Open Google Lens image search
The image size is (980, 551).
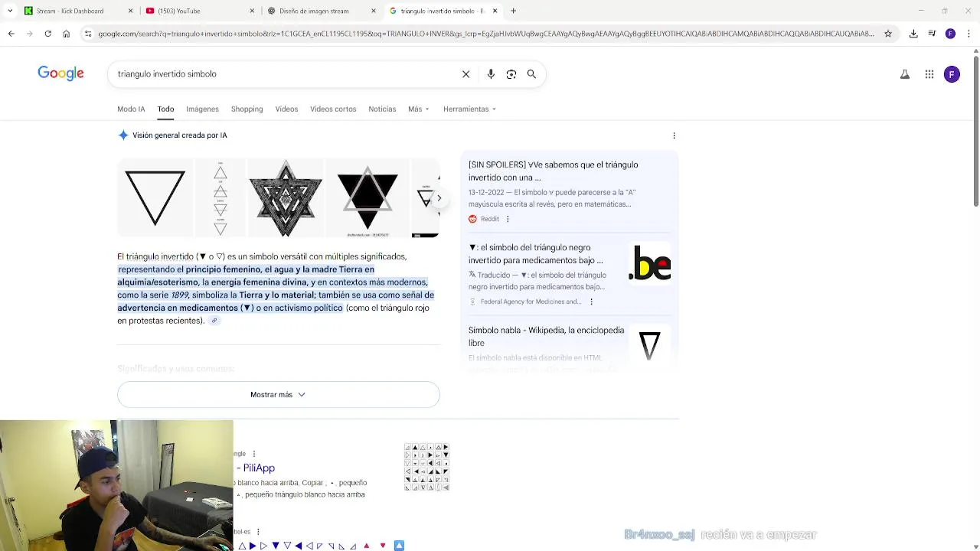pos(511,74)
